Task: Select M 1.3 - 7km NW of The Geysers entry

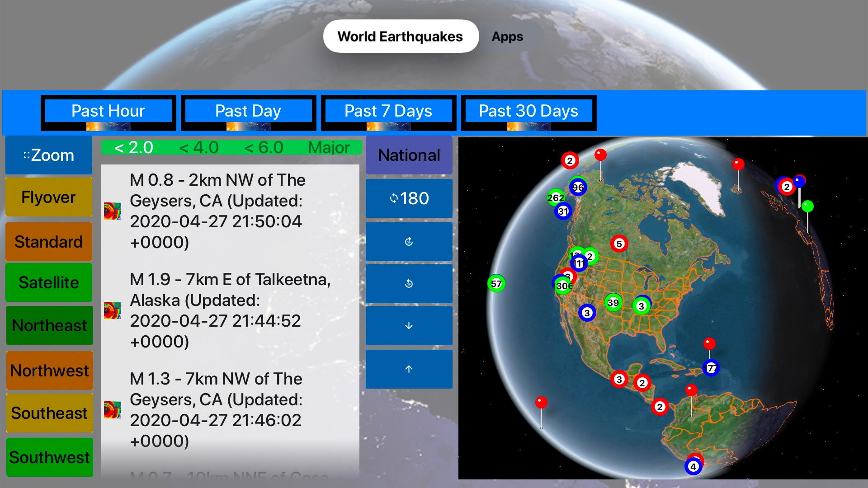Action: pos(231,410)
